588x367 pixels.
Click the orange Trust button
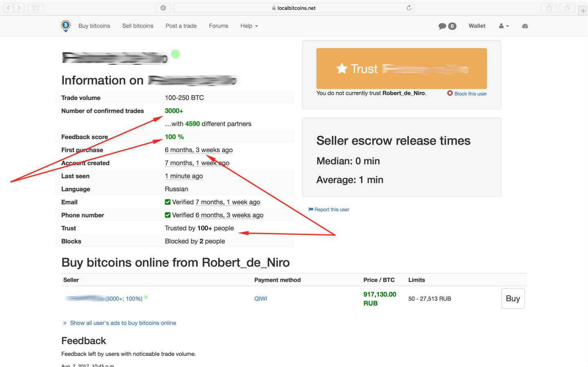point(401,69)
